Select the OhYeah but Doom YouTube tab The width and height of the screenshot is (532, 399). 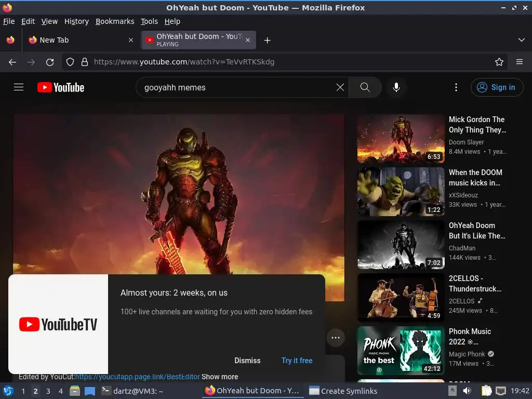click(199, 40)
